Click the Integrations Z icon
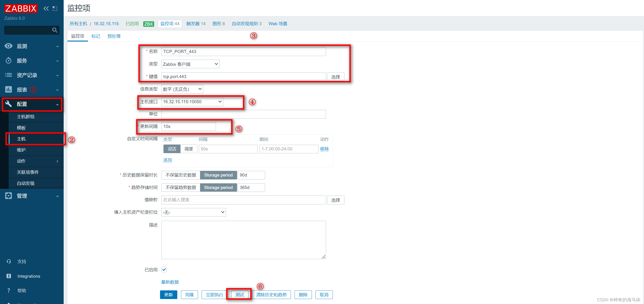This screenshot has width=644, height=304. click(x=9, y=276)
